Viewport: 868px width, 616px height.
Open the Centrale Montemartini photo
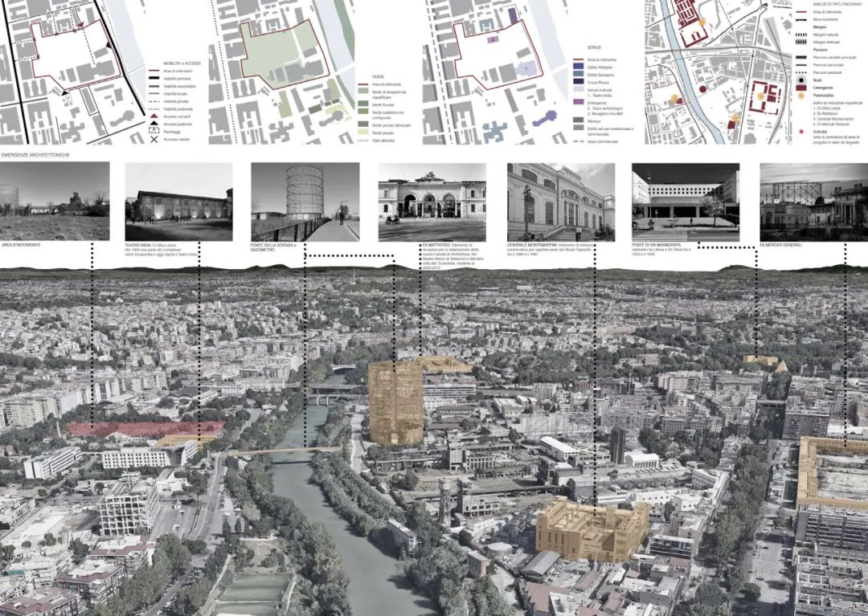click(560, 202)
